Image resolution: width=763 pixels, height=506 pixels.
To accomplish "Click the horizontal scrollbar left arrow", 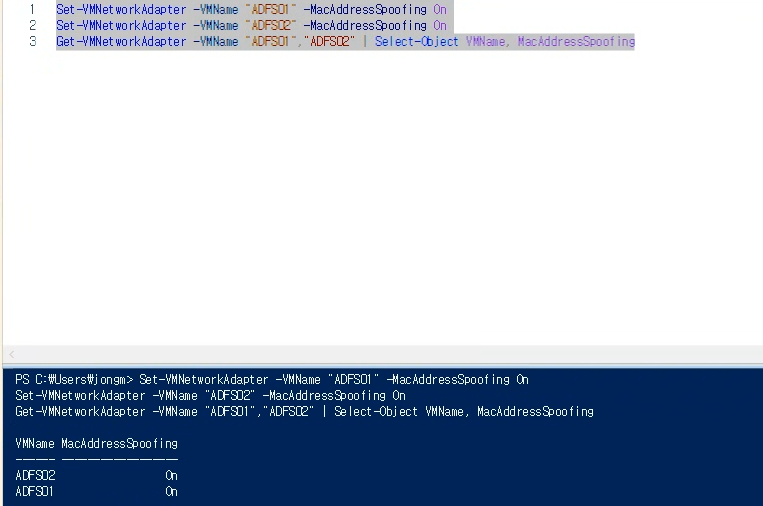I will (x=12, y=355).
